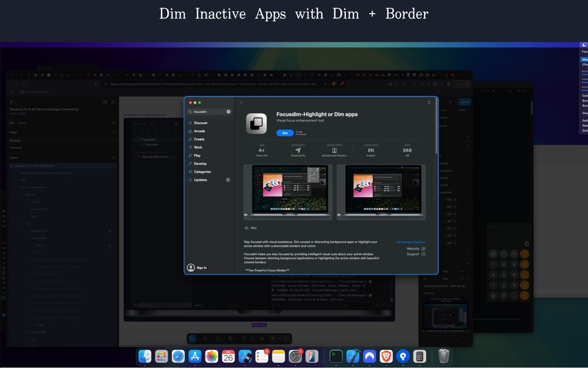588x368 pixels.
Task: Clear the focusdim search text
Action: [x=228, y=112]
